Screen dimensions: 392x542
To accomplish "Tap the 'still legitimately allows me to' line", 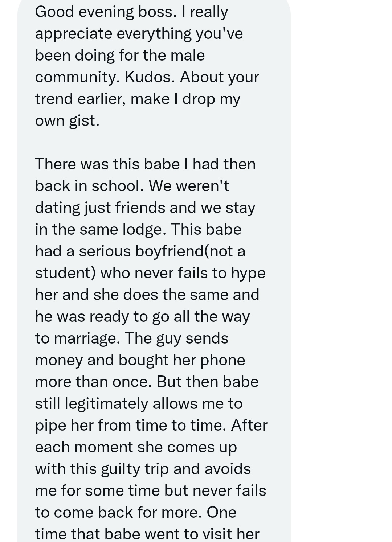I will pyautogui.click(x=139, y=404).
